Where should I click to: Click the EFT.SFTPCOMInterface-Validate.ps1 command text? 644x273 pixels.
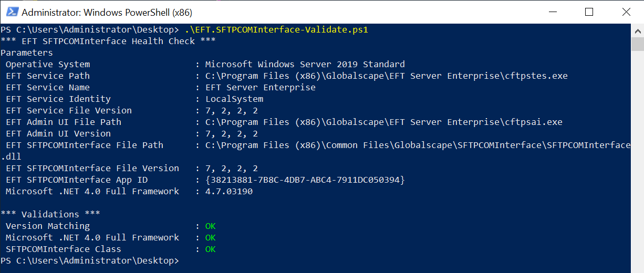click(x=276, y=30)
